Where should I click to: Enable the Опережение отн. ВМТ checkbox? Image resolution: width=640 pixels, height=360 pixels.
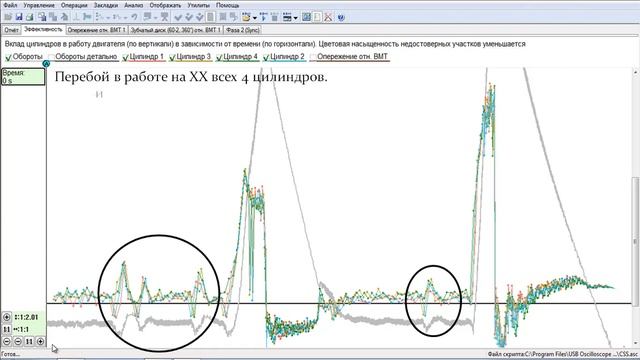pyautogui.click(x=313, y=57)
